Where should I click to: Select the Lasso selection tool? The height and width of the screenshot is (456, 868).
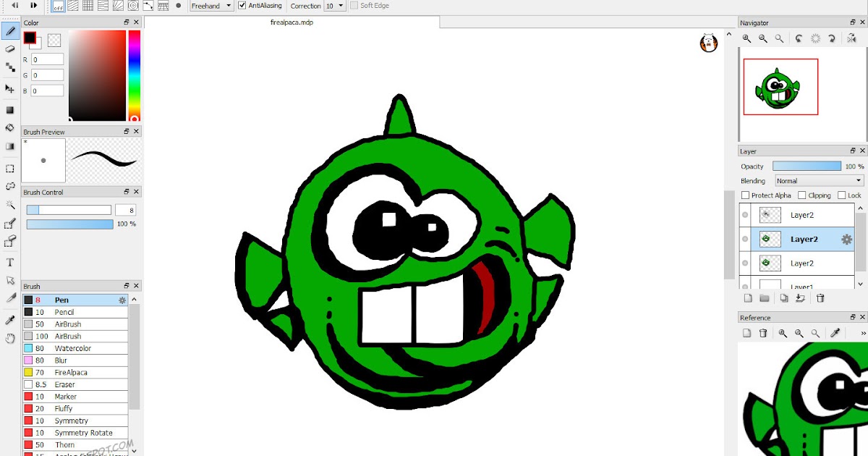pos(10,187)
